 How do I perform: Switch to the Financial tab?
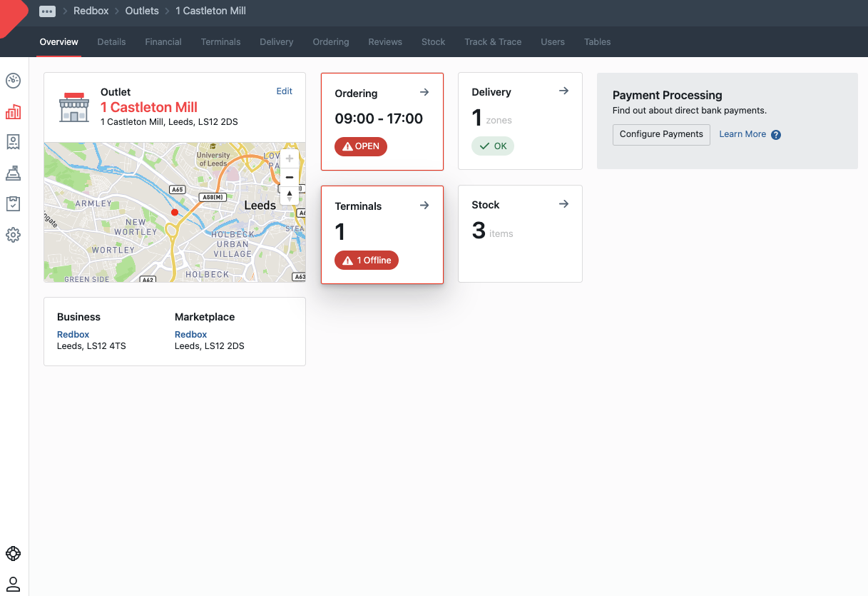[163, 42]
